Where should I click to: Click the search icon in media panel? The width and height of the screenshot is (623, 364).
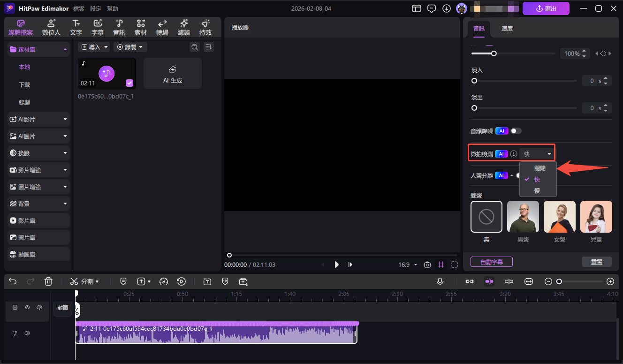tap(194, 47)
